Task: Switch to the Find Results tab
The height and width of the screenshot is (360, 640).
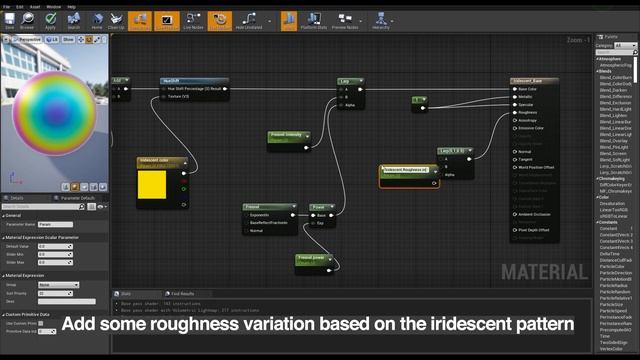Action: [x=180, y=294]
